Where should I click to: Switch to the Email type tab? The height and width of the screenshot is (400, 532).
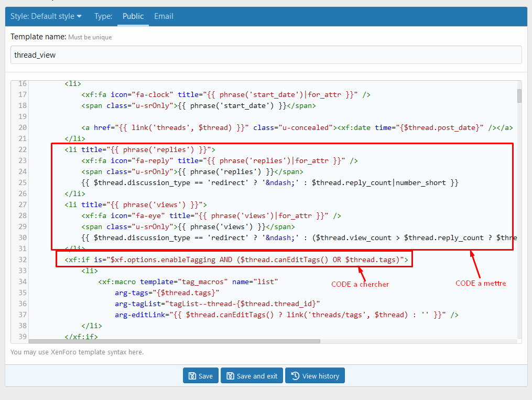pos(164,16)
